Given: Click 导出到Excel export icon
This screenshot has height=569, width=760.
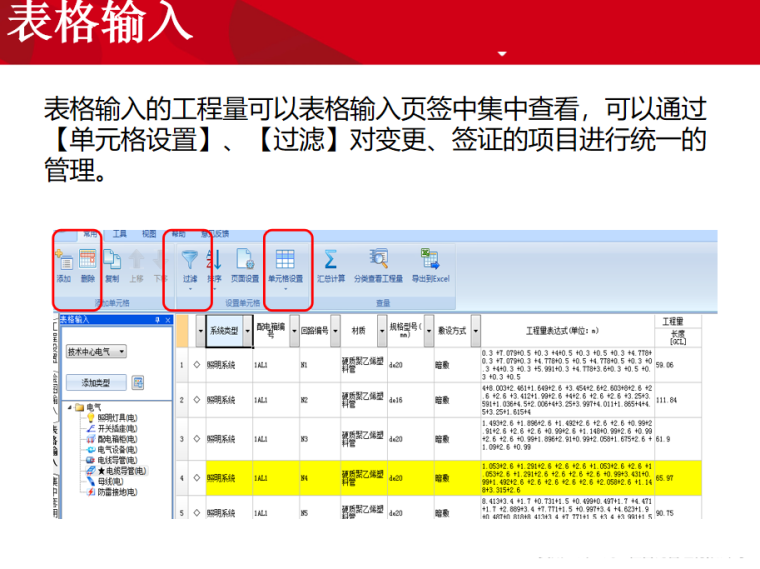Looking at the screenshot, I should 431,262.
